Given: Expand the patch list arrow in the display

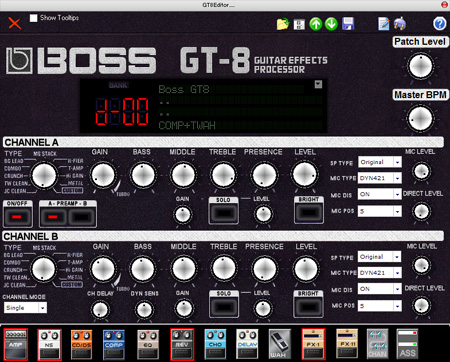Looking at the screenshot, I should (318, 84).
